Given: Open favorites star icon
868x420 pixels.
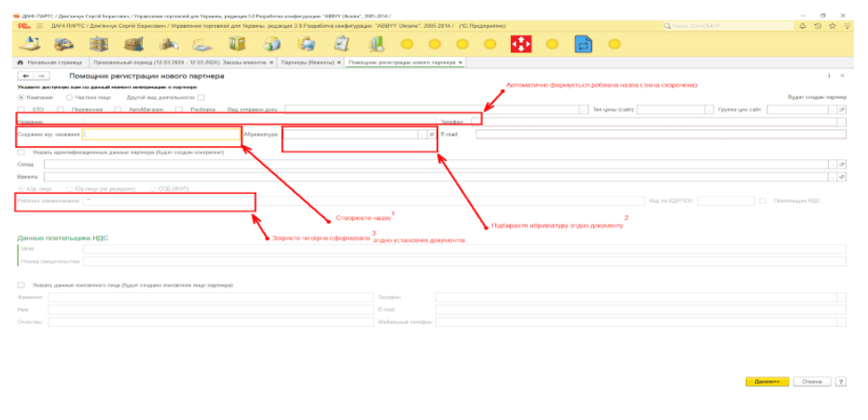Looking at the screenshot, I should pos(831,26).
